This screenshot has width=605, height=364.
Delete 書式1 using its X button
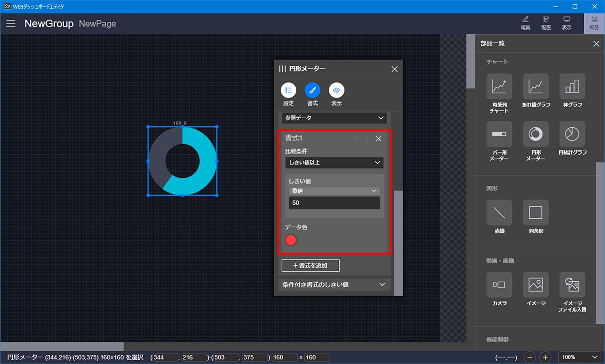(x=379, y=139)
